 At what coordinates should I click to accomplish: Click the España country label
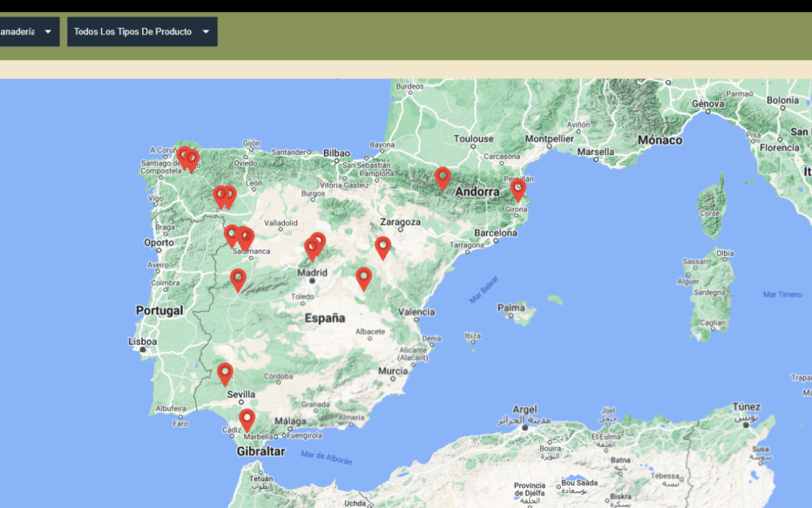[x=325, y=318]
